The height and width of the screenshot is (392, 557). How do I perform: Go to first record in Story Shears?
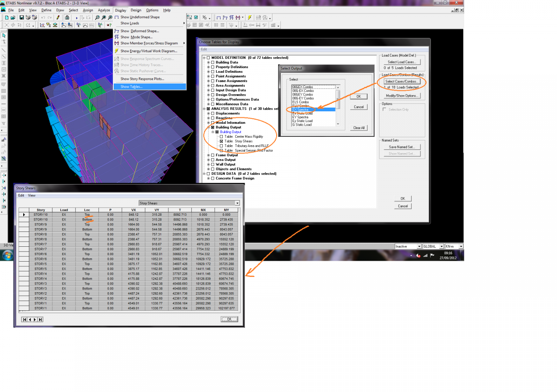pos(25,319)
